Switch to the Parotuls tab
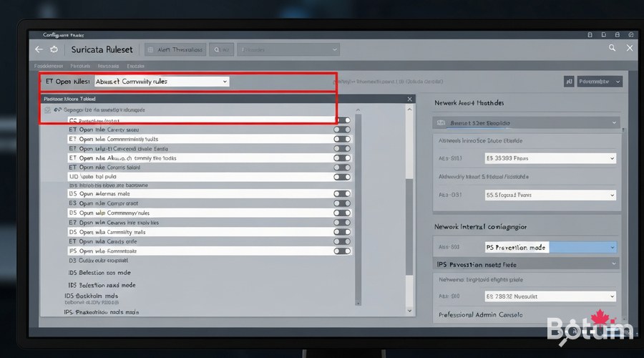This screenshot has height=358, width=644. tap(80, 66)
